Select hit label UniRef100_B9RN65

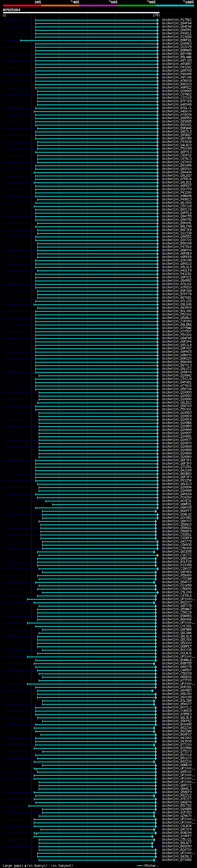click(176, 50)
